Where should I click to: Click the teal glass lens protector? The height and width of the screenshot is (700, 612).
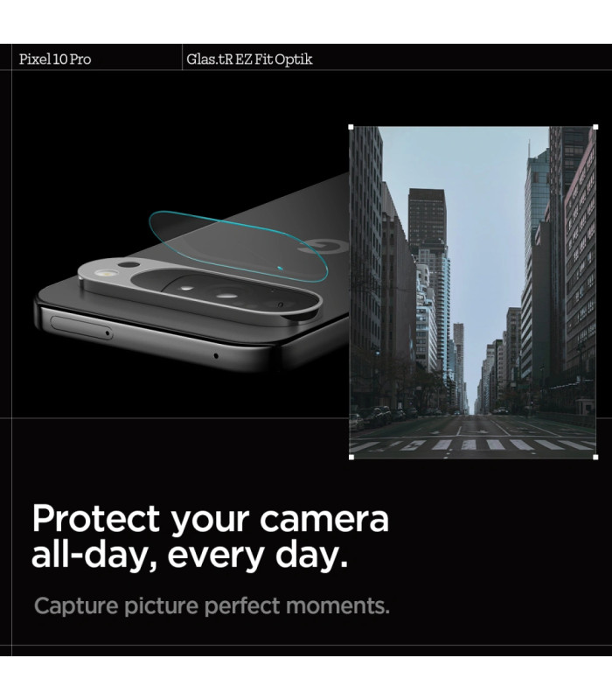click(x=238, y=246)
